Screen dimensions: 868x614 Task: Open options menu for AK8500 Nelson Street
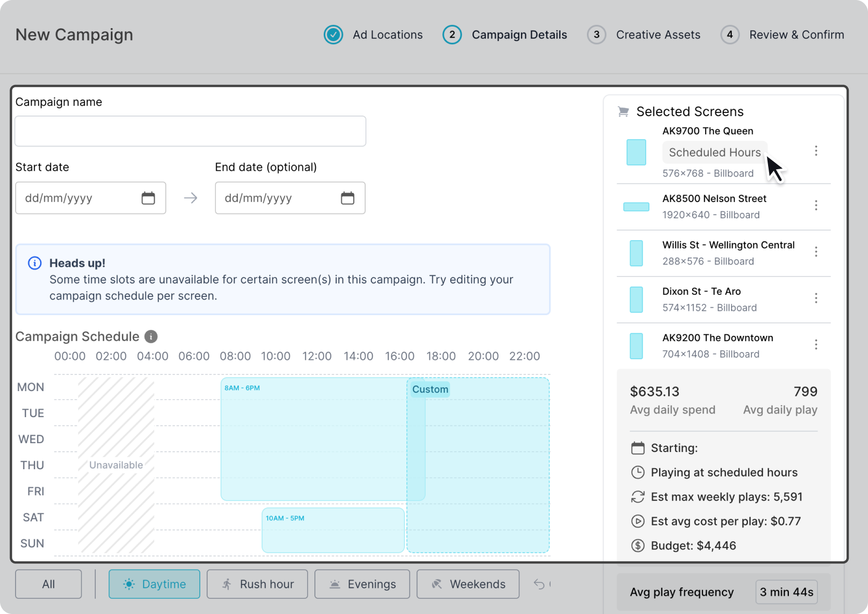(x=816, y=205)
